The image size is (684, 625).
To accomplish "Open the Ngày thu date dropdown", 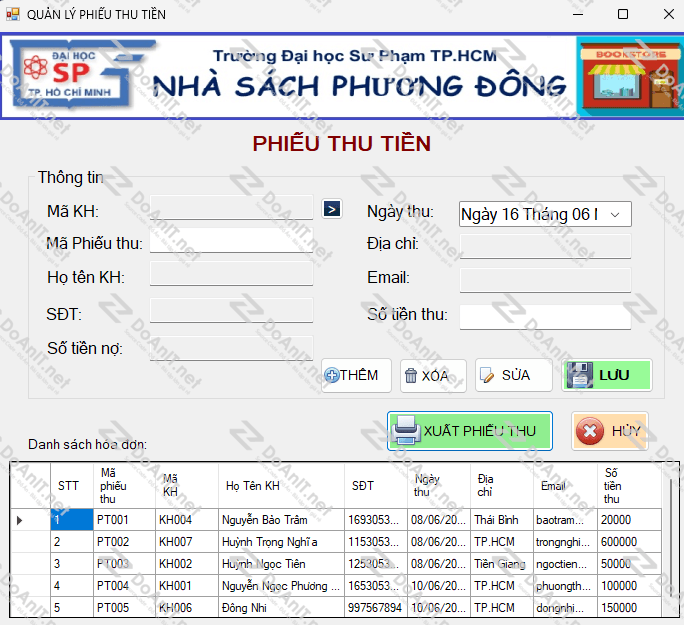I will 615,214.
